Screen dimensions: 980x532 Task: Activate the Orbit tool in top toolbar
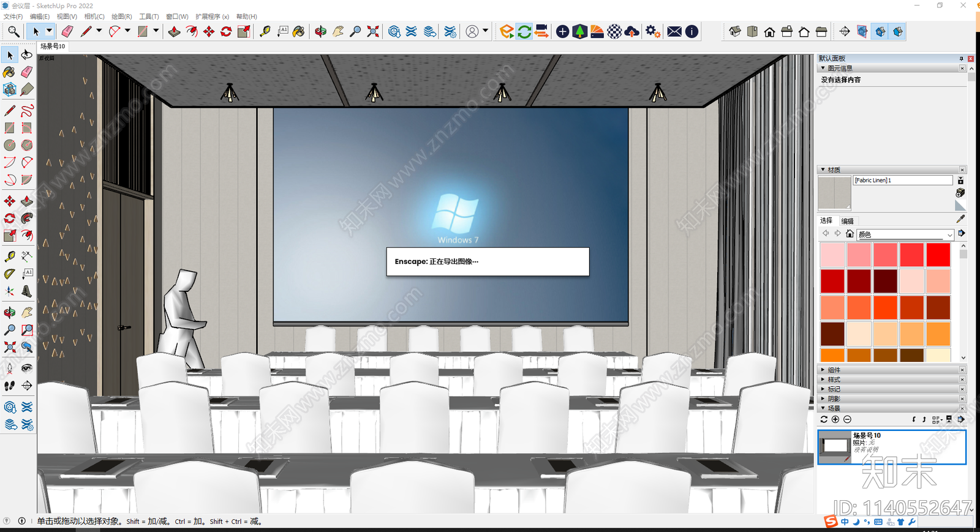point(320,31)
